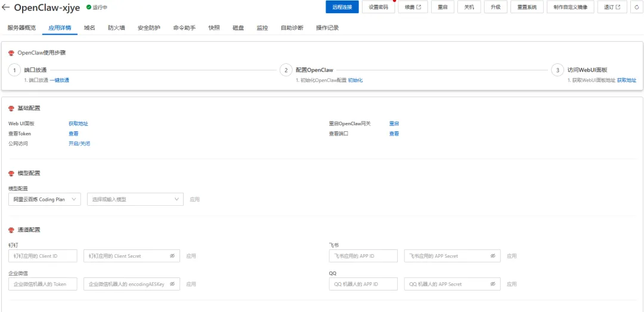Image resolution: width=644 pixels, height=312 pixels.
Task: Focus the 企业微信机器人的 encodingAESKey field
Action: pos(132,284)
